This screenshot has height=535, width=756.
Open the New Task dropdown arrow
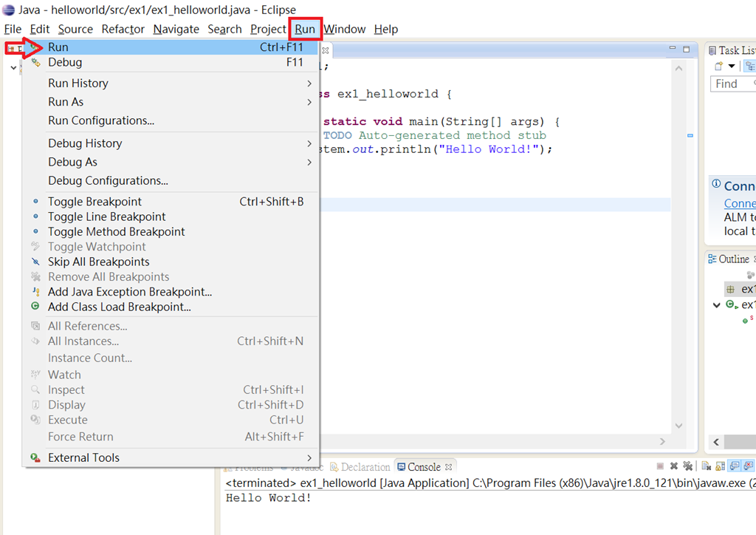click(732, 66)
